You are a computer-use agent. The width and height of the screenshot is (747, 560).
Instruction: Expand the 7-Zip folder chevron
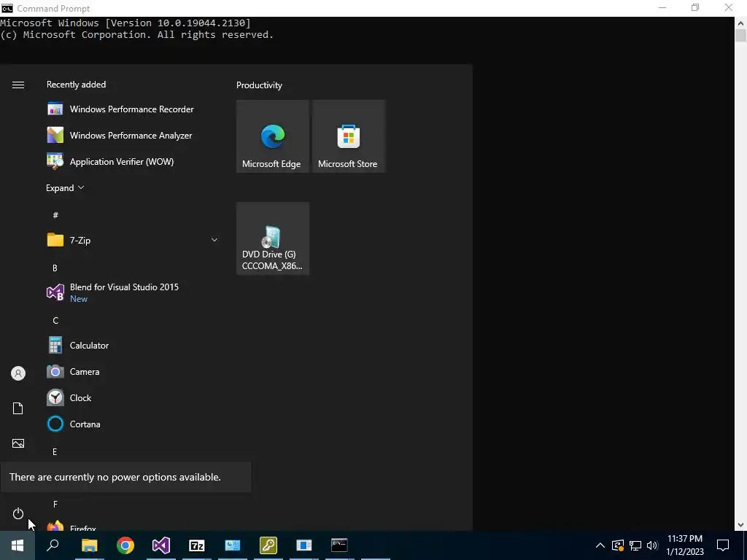[214, 240]
